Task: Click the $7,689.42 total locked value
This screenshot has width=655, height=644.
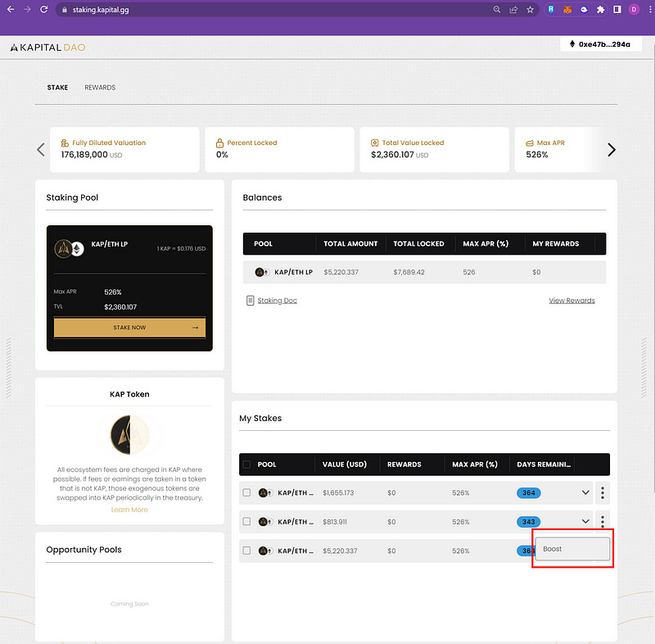Action: [x=409, y=272]
